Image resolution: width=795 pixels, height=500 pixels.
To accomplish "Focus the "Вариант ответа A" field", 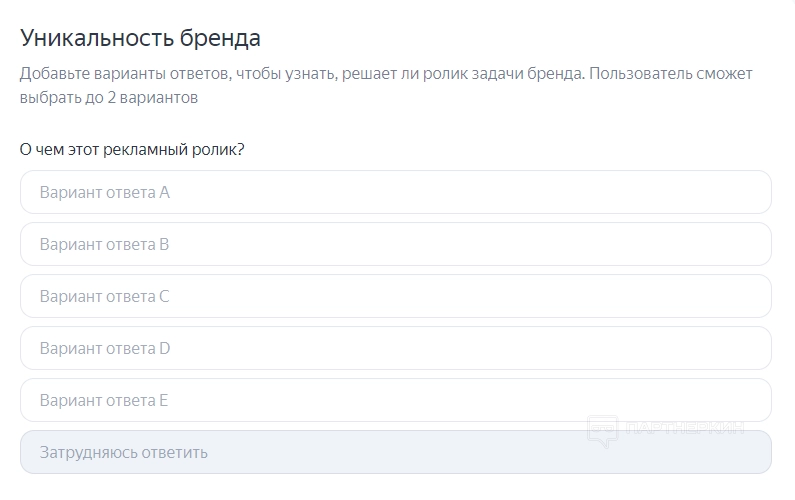I will [x=395, y=192].
